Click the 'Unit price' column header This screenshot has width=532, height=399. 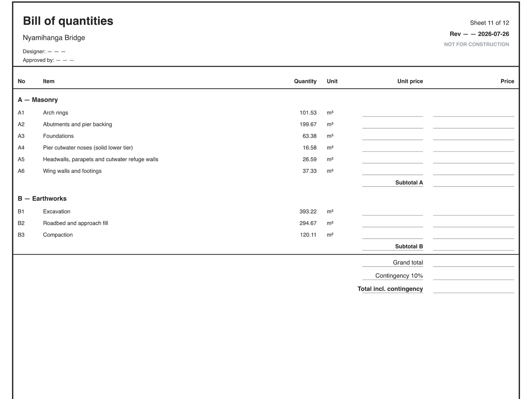pyautogui.click(x=410, y=81)
